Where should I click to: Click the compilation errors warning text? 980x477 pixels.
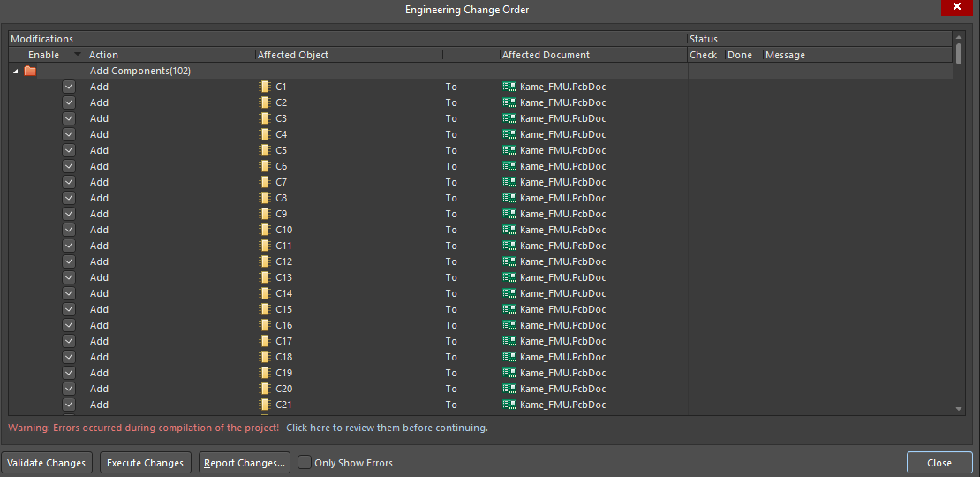tap(143, 428)
